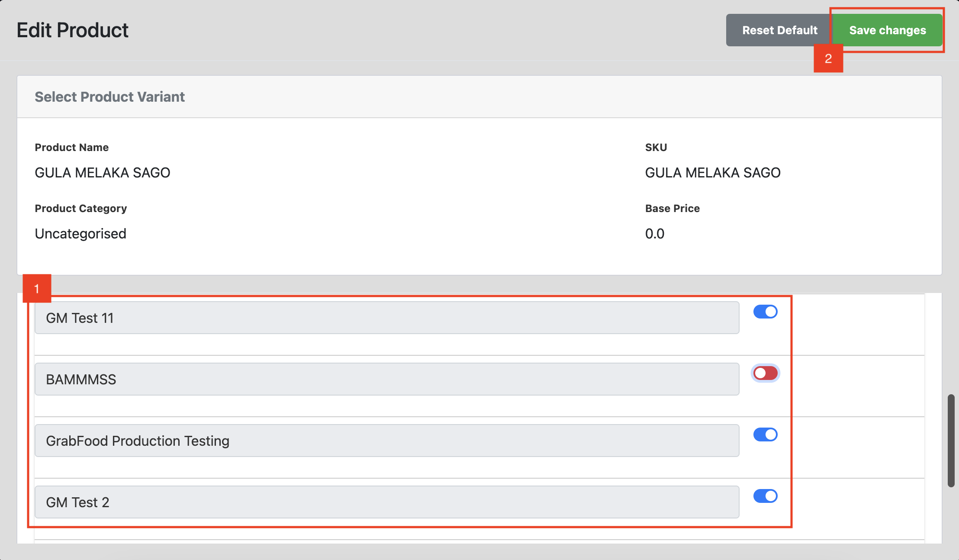This screenshot has height=560, width=959.
Task: Click the GM Test 11 field
Action: point(386,318)
